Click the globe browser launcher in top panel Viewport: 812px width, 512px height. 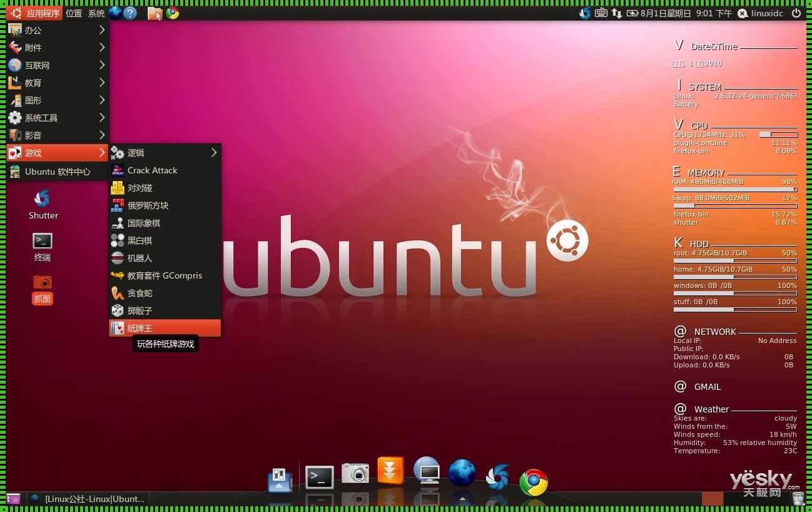[x=114, y=13]
